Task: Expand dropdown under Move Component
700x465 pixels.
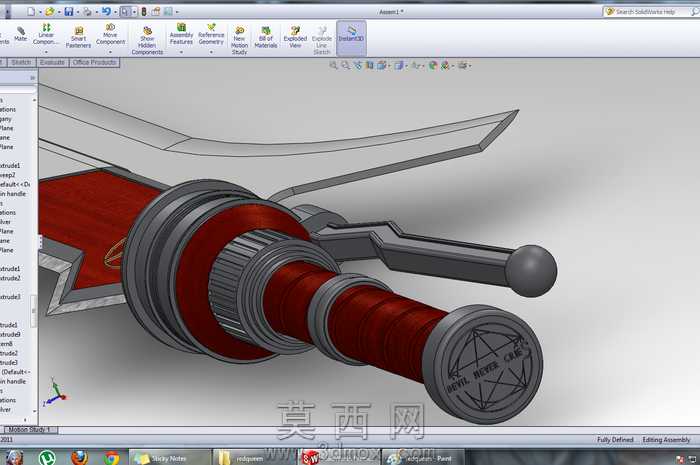Action: click(x=110, y=52)
